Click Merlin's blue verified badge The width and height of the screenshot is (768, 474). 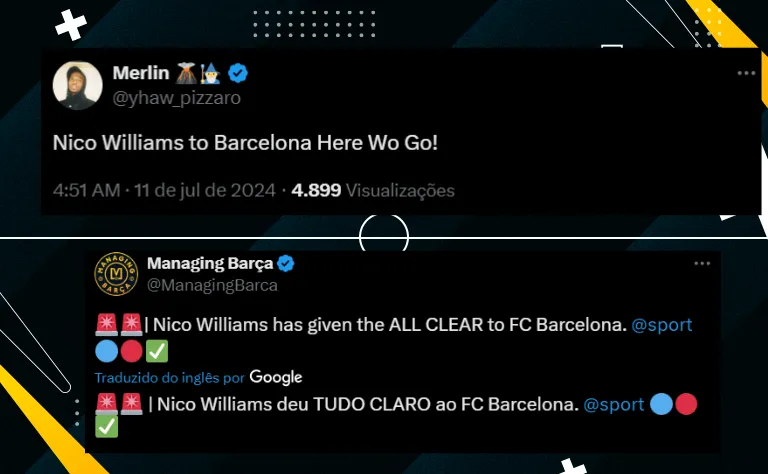(238, 73)
